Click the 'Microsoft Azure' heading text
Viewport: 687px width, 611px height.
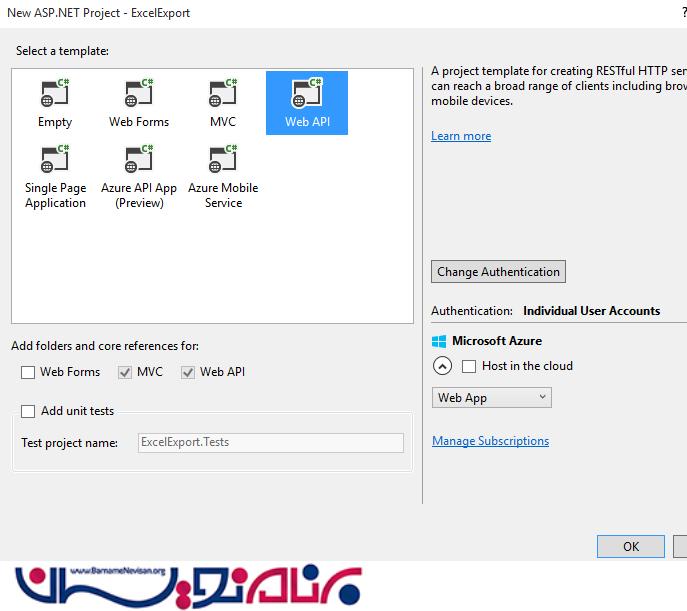click(x=497, y=341)
